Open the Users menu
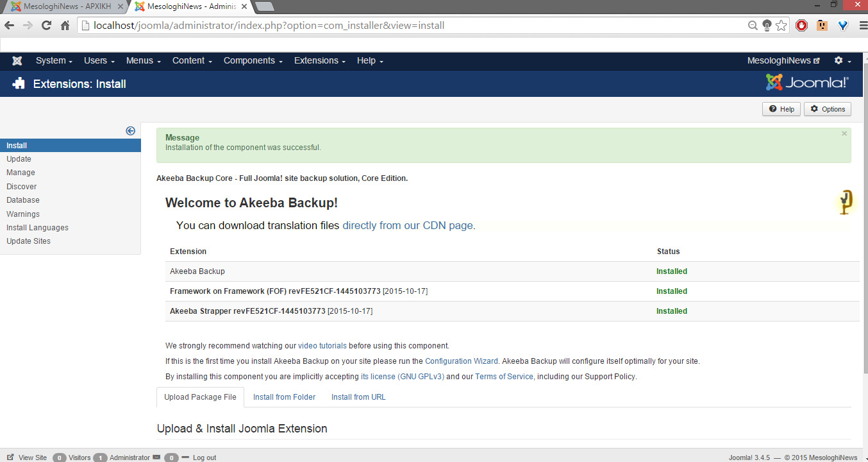Viewport: 868px width, 462px height. coord(99,60)
